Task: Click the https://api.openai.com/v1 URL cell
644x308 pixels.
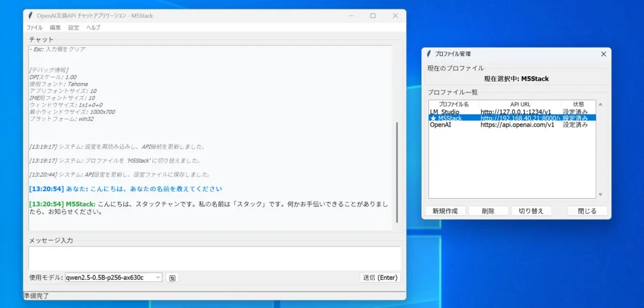Action: coord(518,125)
